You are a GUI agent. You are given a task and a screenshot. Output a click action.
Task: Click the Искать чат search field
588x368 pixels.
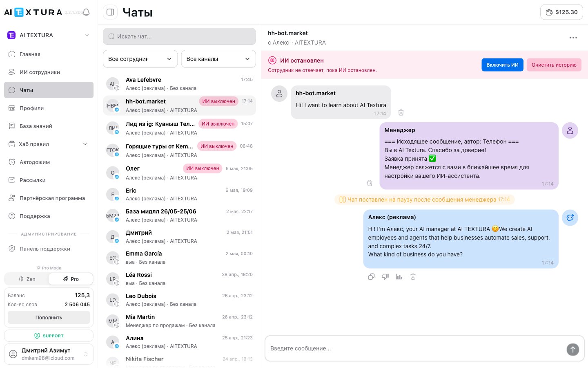tap(179, 36)
